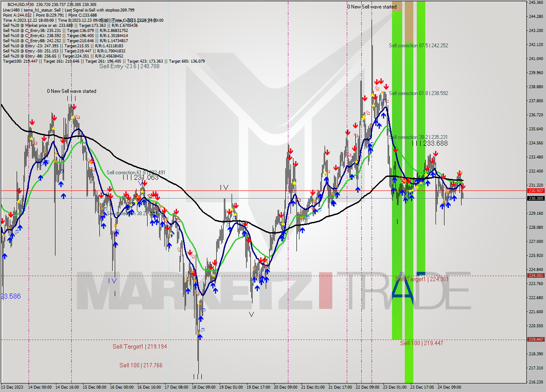
Task: Select the 233.480 price axis value
Action: [536, 157]
